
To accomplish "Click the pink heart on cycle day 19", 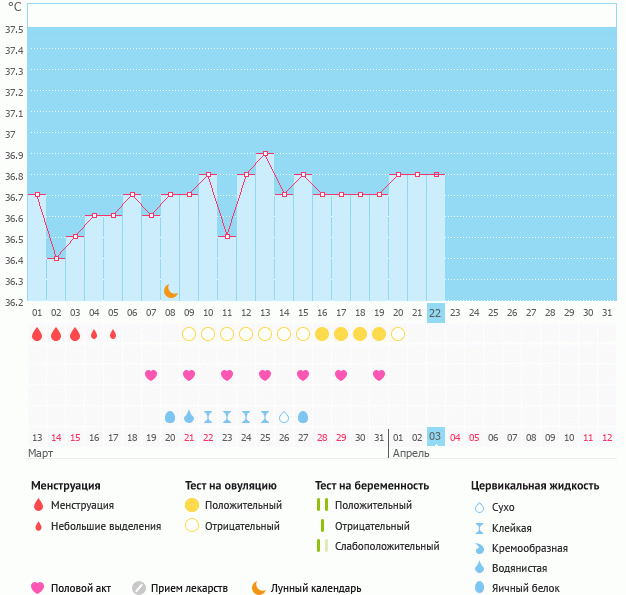I will coord(379,375).
